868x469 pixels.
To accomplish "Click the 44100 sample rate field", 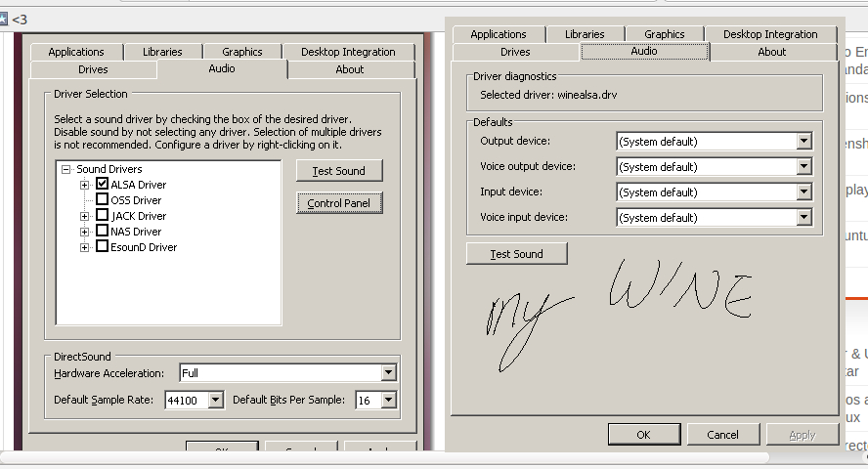I will click(x=187, y=400).
